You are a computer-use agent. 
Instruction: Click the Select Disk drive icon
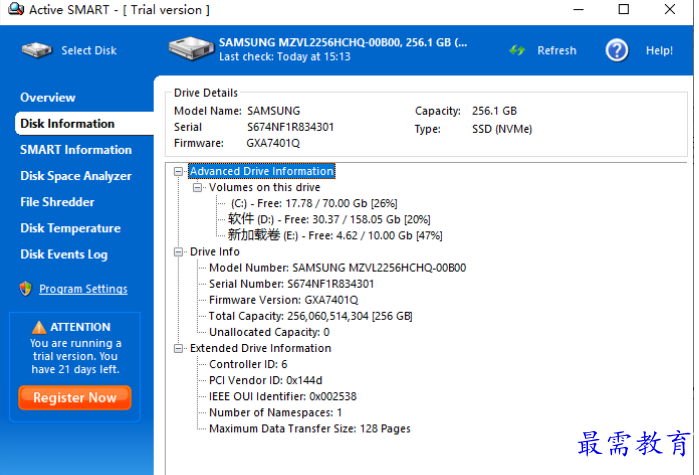click(x=37, y=50)
